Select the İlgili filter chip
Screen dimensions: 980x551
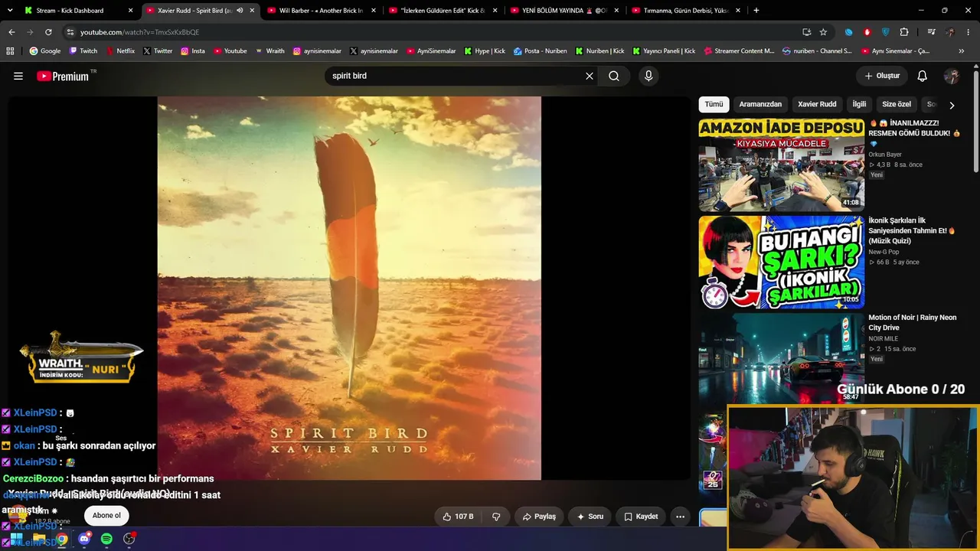(x=859, y=104)
